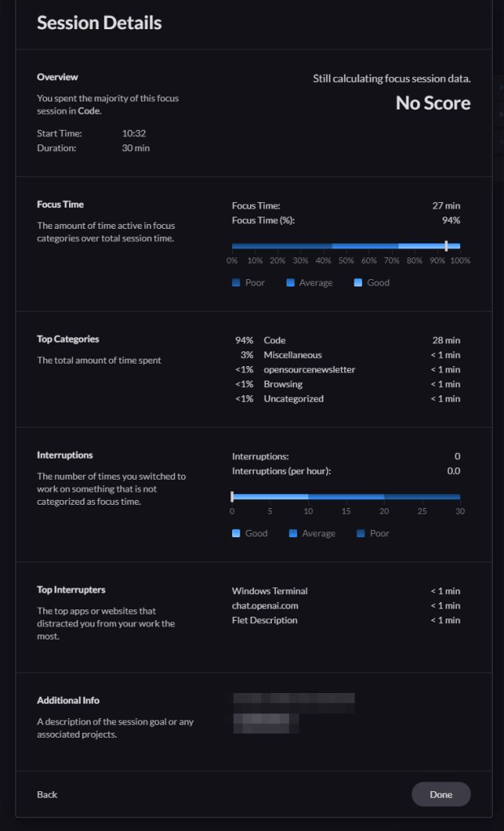The width and height of the screenshot is (504, 831).
Task: Click the Good swatch in the Interruptions legend
Action: (236, 534)
